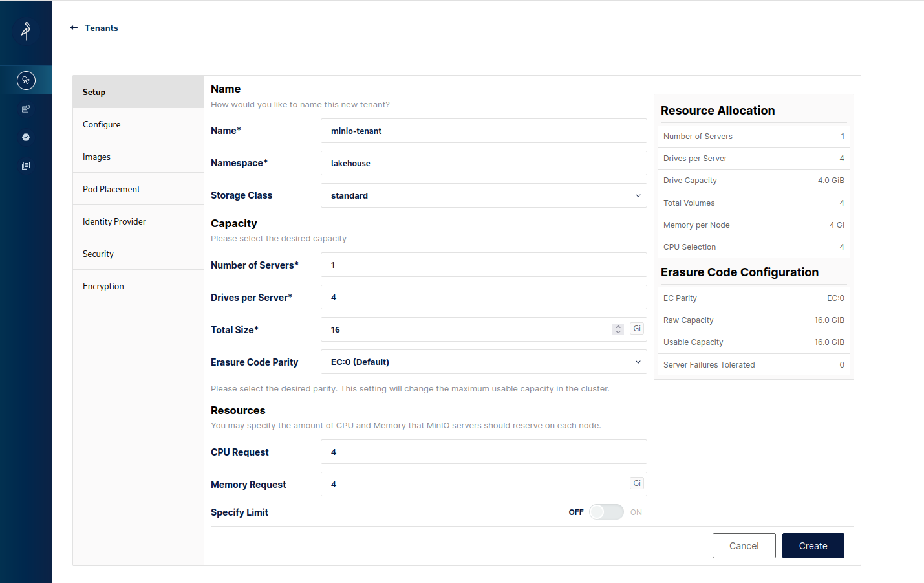Screen dimensions: 924x583
Task: Switch to Identity Provider tab
Action: [138, 221]
